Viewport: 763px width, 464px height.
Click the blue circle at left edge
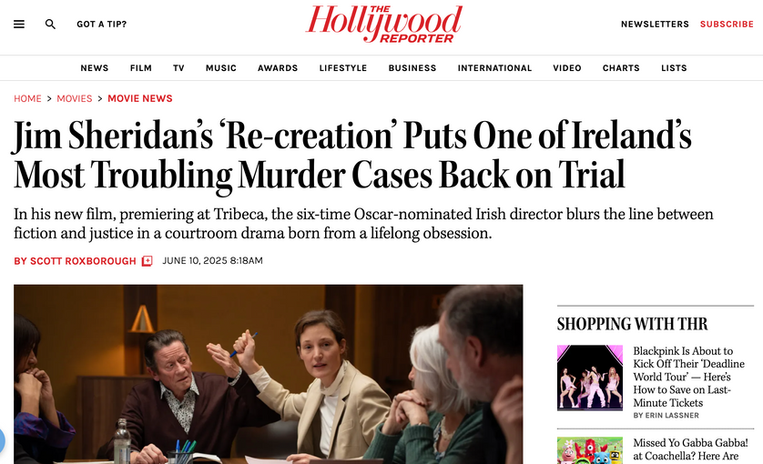click(1, 441)
